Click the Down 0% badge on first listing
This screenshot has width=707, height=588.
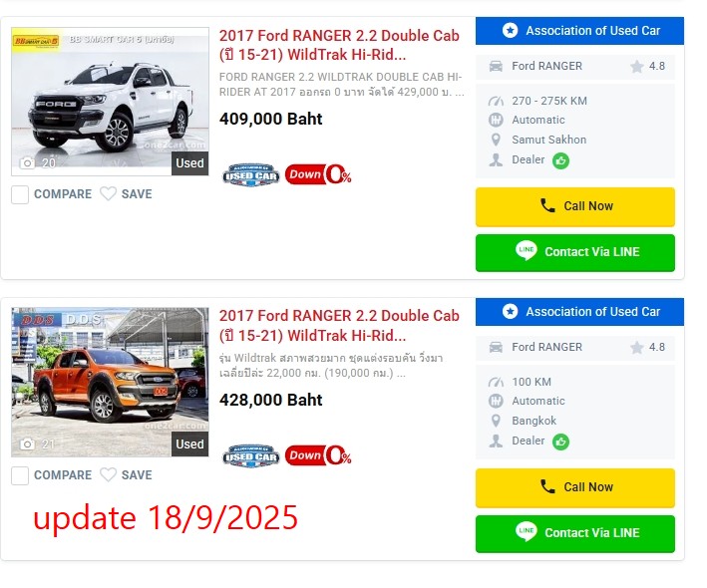[318, 174]
